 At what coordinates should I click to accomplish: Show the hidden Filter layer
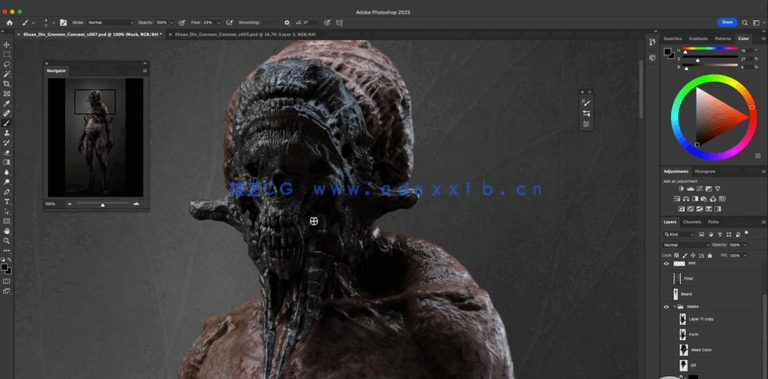666,279
